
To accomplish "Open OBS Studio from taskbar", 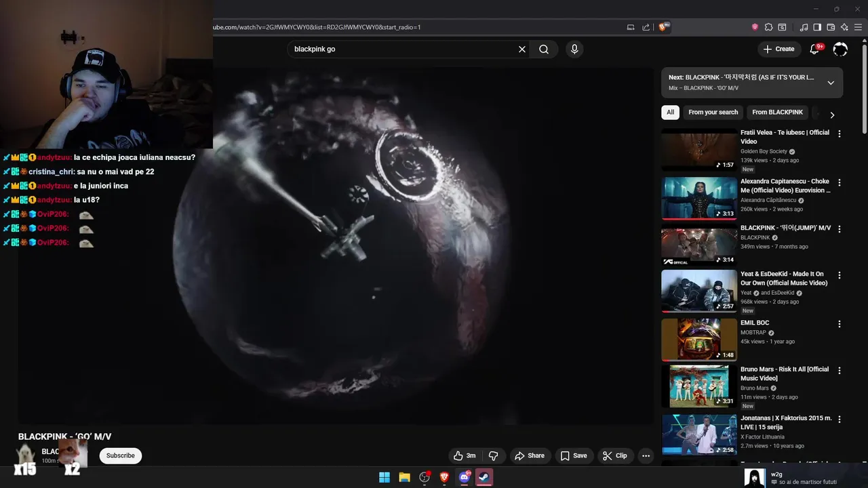I will (x=425, y=477).
